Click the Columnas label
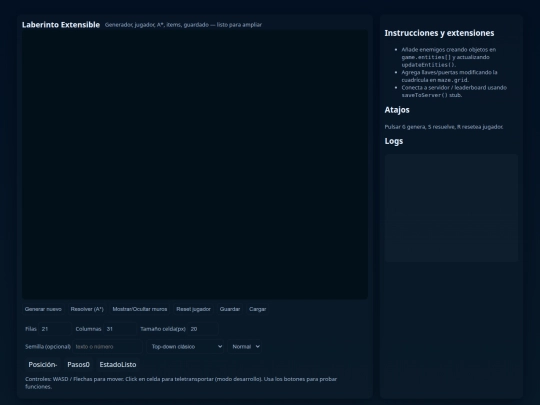Image resolution: width=540 pixels, height=405 pixels. point(88,329)
